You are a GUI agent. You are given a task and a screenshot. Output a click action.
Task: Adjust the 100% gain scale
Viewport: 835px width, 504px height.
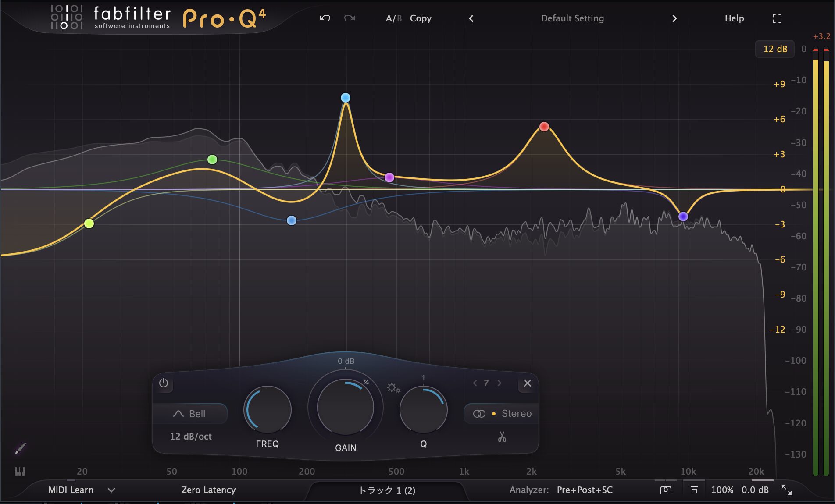click(x=722, y=490)
